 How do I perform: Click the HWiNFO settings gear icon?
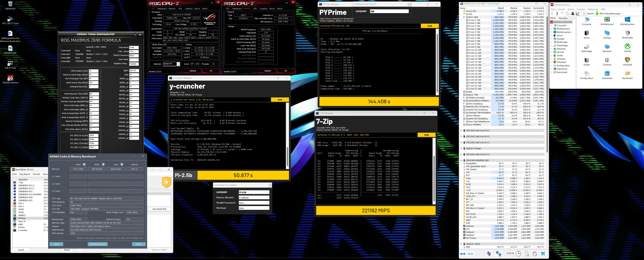(x=535, y=254)
